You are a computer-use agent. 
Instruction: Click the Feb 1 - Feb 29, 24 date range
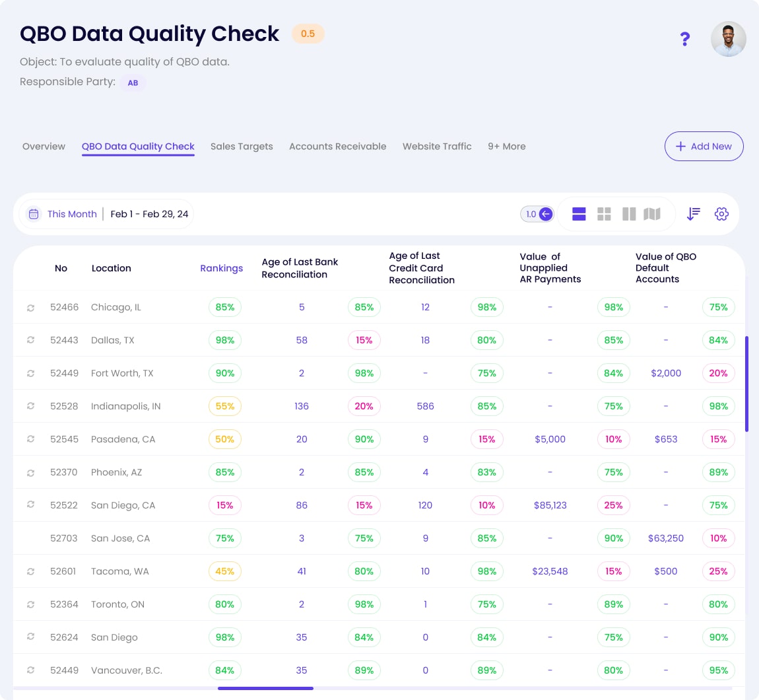149,214
